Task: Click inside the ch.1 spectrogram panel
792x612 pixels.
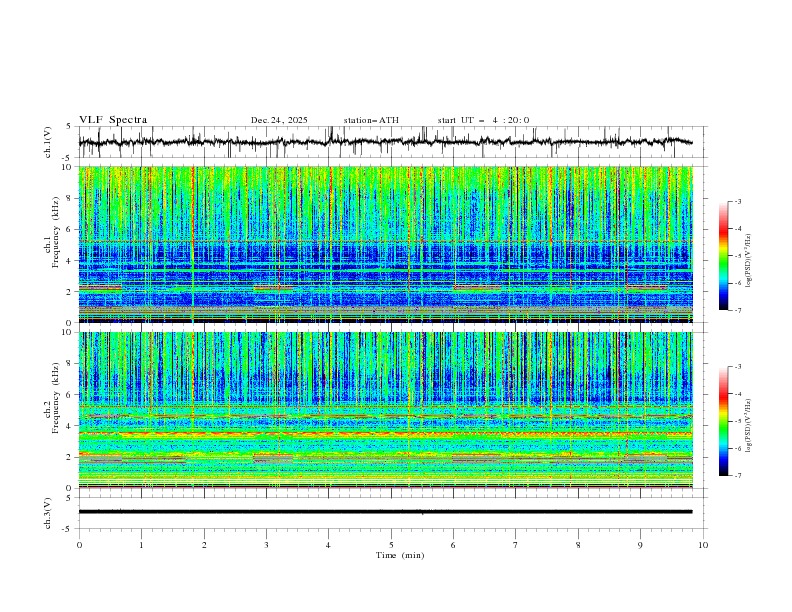Action: 386,244
